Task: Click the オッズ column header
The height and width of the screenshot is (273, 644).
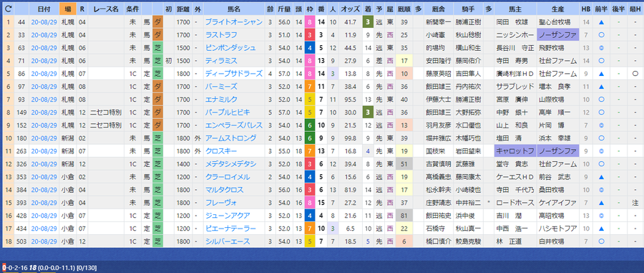Action: tap(351, 9)
